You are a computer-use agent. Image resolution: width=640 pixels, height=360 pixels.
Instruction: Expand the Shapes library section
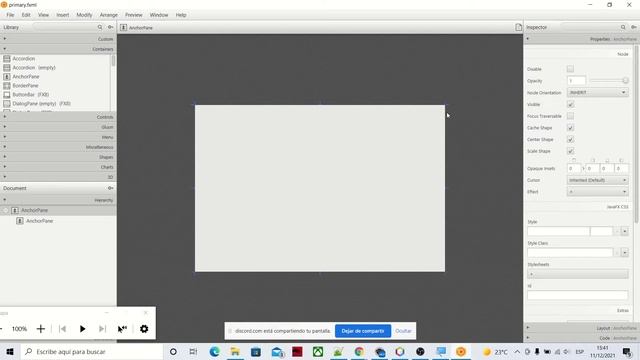tap(58, 157)
